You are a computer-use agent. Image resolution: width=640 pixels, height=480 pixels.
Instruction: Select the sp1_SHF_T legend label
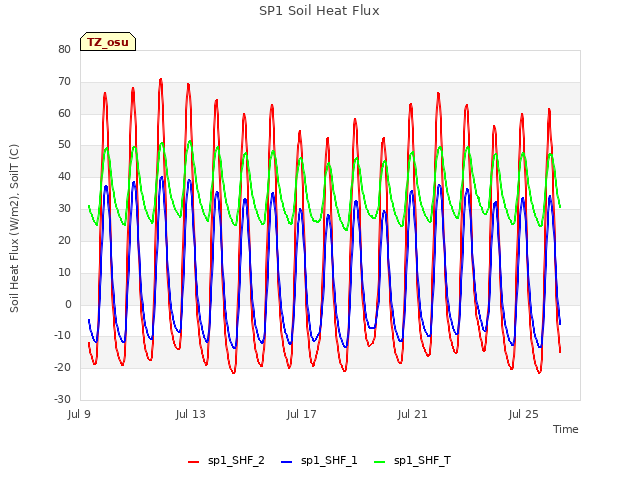click(x=422, y=461)
